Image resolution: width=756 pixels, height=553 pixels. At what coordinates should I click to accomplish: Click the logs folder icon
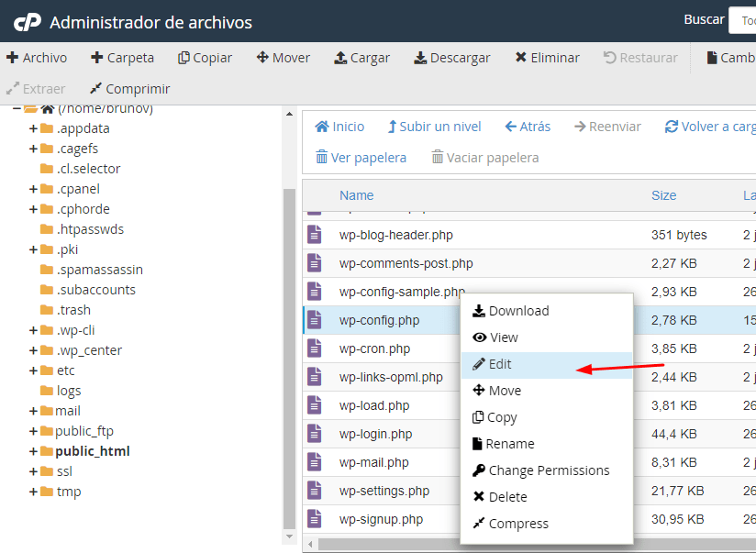point(47,390)
